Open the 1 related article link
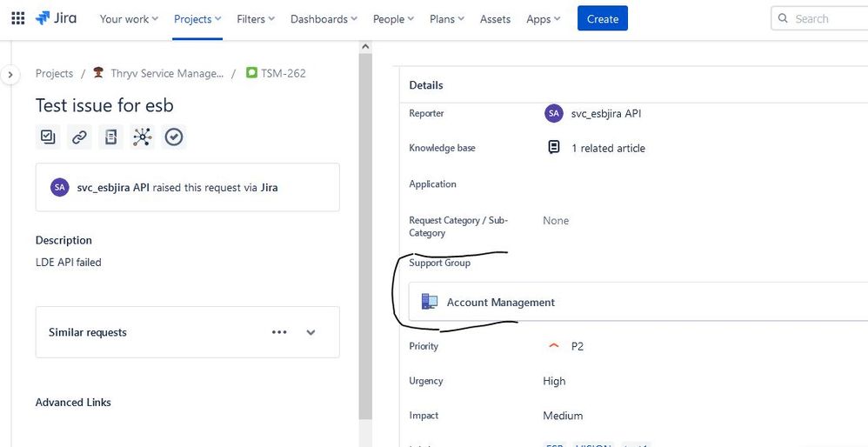868x447 pixels. [x=608, y=148]
